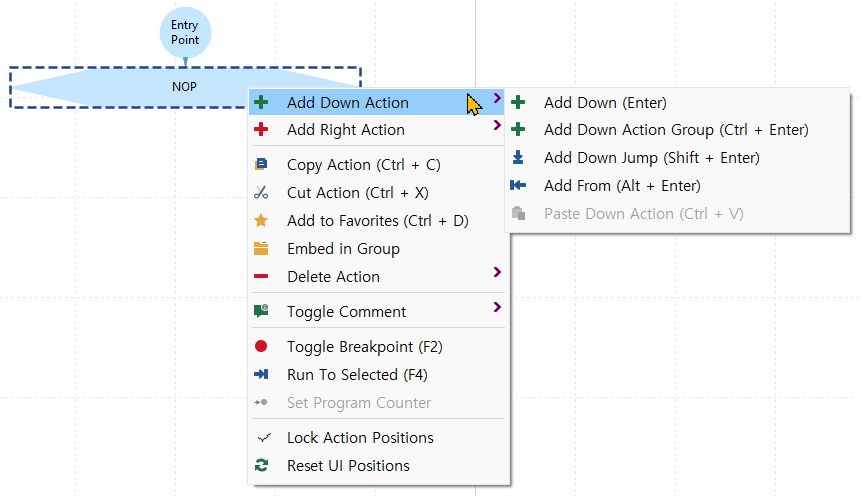Click the red breakpoint circle icon
This screenshot has width=863, height=496.
(261, 346)
